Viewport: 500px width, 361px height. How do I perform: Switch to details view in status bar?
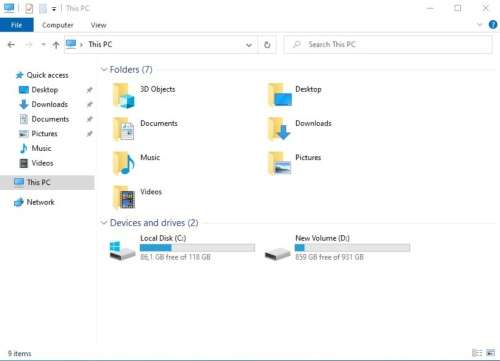[477, 353]
